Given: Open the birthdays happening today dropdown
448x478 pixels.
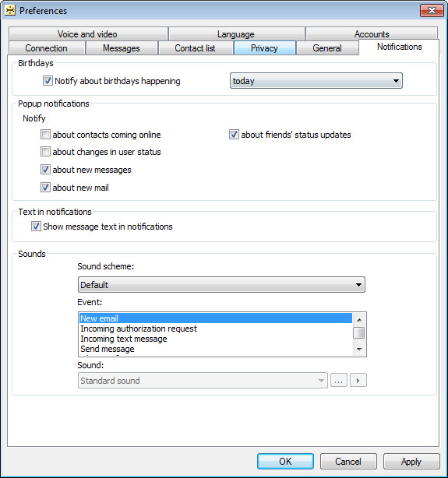Looking at the screenshot, I should 316,81.
